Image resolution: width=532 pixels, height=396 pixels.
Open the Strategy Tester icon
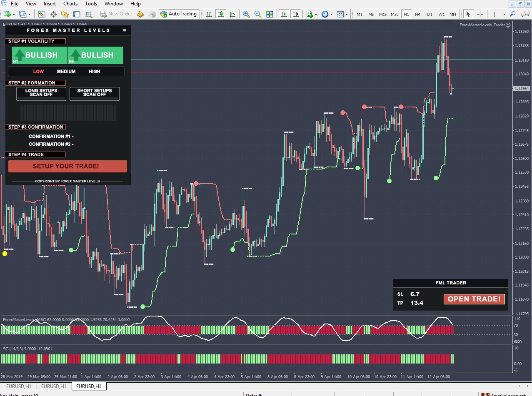88,14
